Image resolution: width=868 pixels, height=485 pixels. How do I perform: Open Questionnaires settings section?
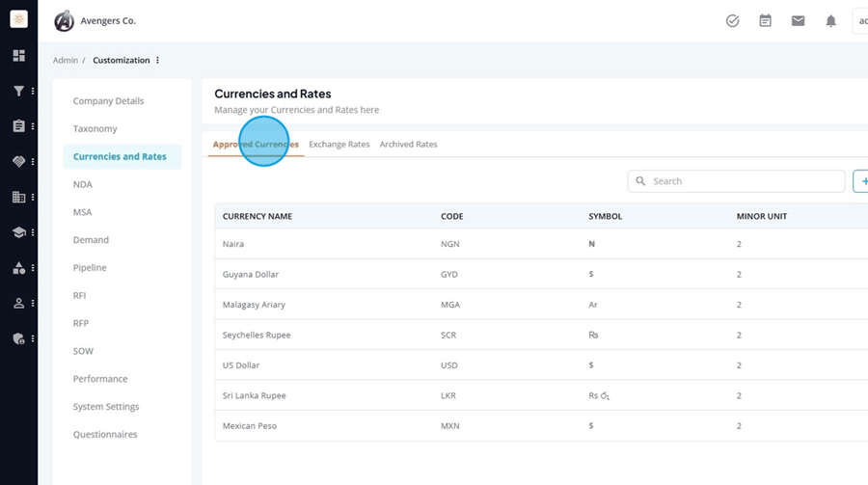click(x=105, y=434)
